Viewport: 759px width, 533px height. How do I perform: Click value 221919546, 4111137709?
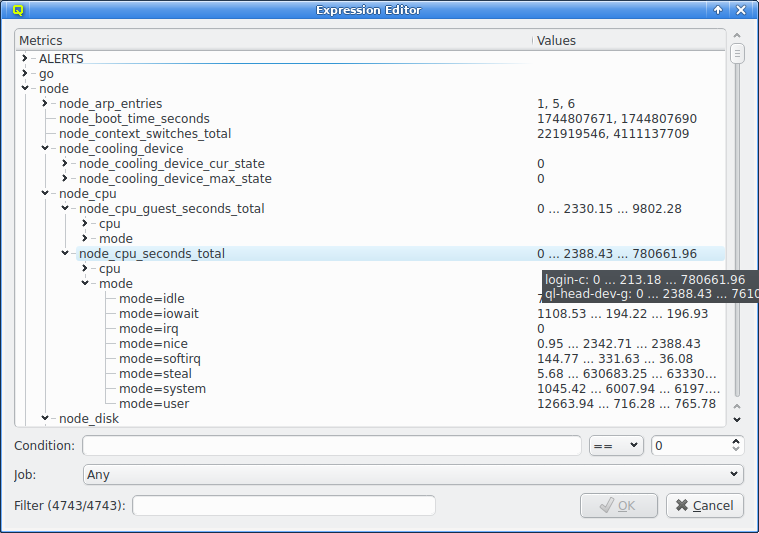(x=613, y=134)
